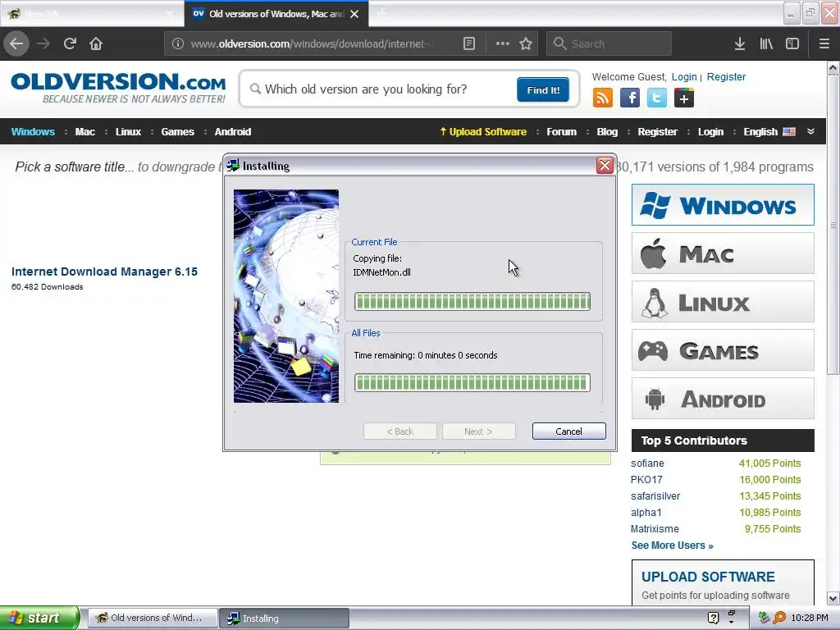The width and height of the screenshot is (840, 630).
Task: Open Blog in the navigation bar
Action: tap(607, 132)
